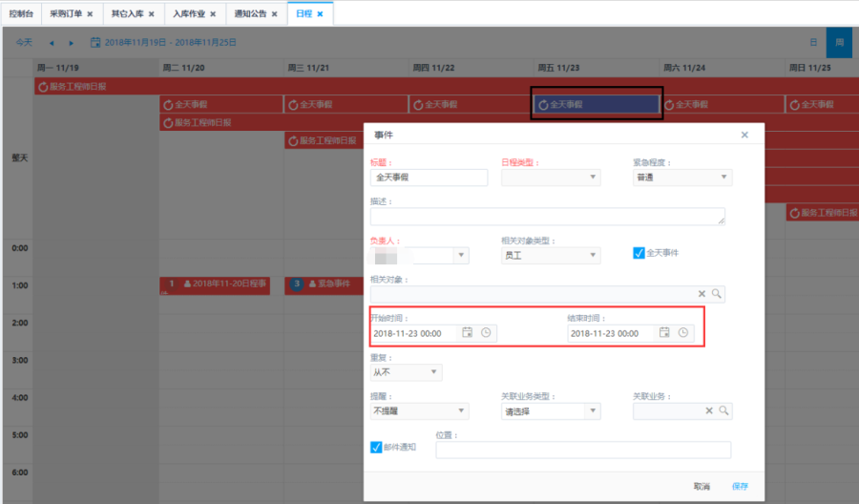The width and height of the screenshot is (859, 504).
Task: Uncheck the 全天事件 checkbox
Action: 639,253
